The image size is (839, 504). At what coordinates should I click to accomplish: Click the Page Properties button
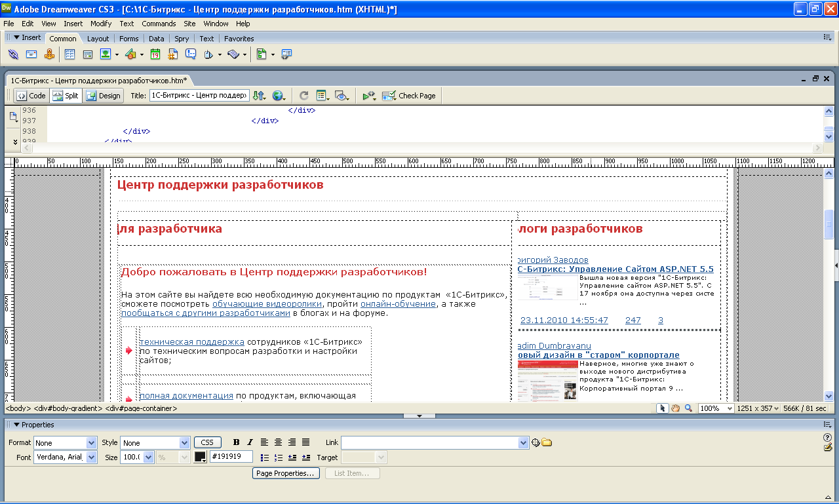click(285, 473)
